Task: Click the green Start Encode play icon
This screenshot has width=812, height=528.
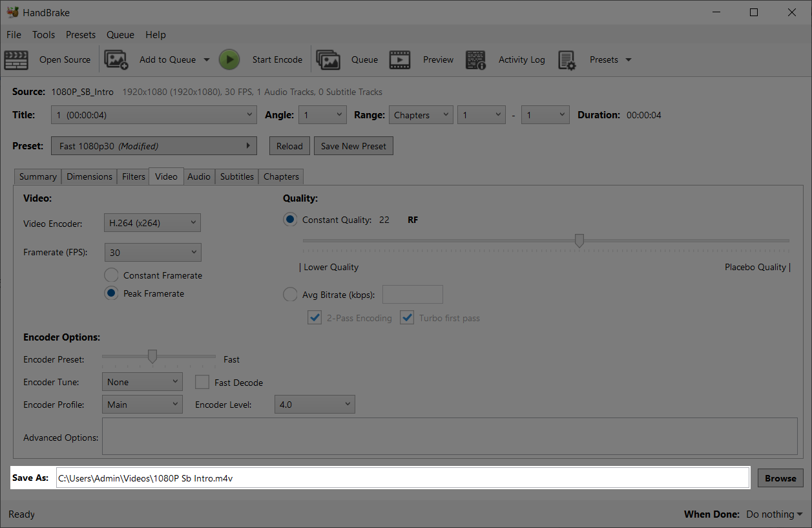Action: pyautogui.click(x=229, y=59)
